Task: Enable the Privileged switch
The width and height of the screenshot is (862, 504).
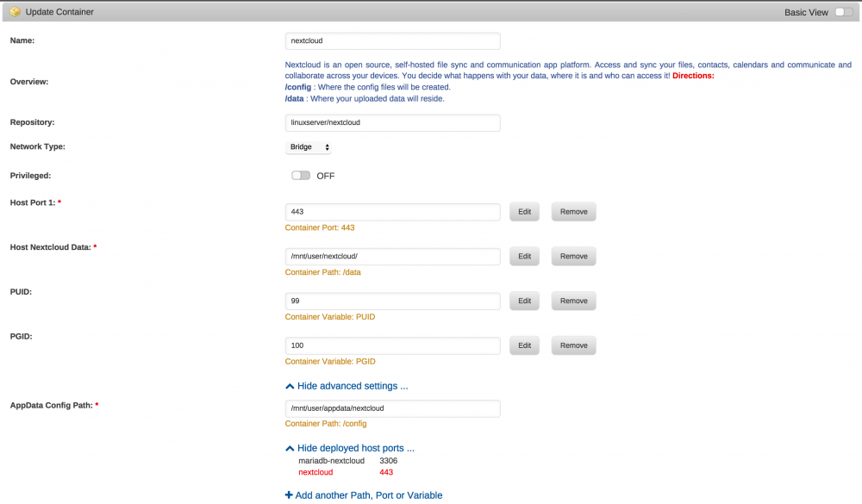Action: [301, 176]
